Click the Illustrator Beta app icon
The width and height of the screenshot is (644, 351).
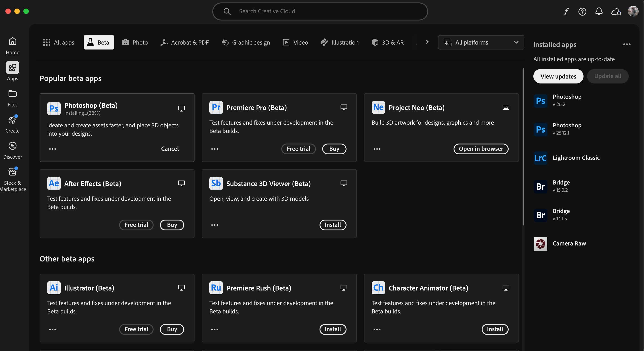(54, 288)
